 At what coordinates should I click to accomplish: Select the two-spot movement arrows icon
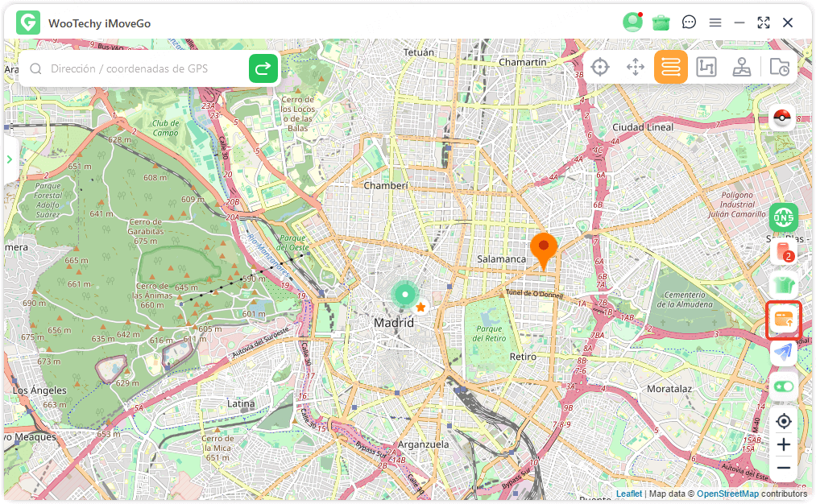coord(636,67)
